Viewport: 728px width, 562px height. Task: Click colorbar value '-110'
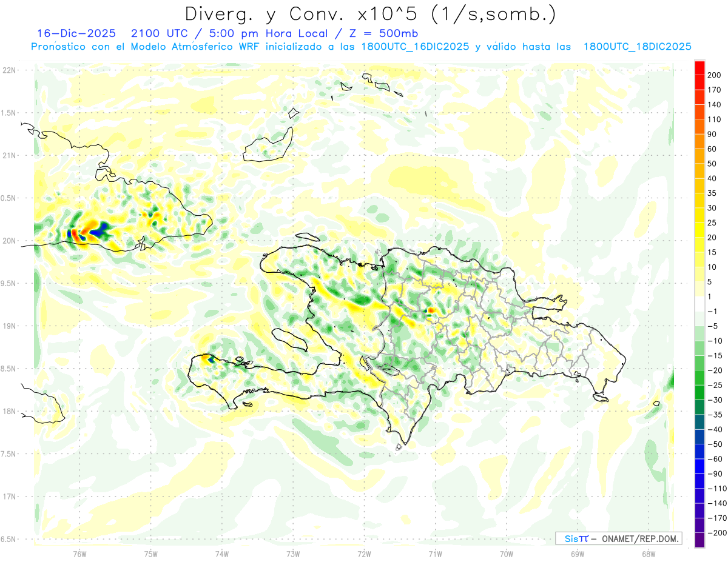click(717, 489)
